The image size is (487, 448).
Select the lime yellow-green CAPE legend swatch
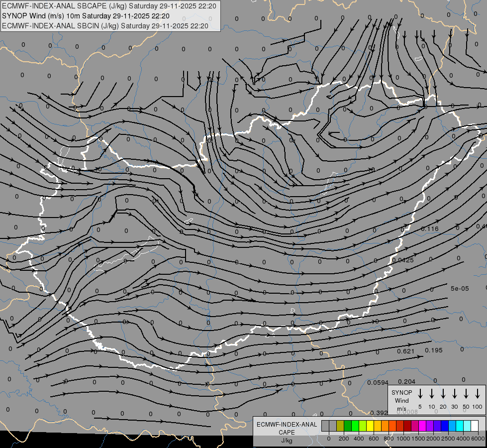(x=363, y=426)
